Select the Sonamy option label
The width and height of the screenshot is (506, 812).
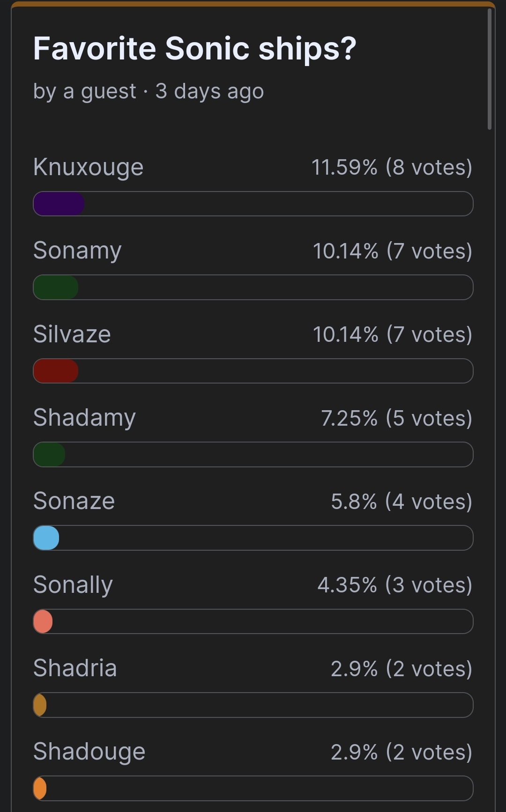[x=78, y=251]
